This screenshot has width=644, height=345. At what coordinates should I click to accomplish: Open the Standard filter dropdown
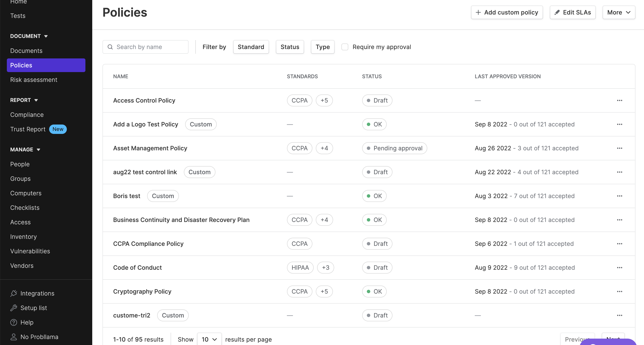[x=251, y=47]
